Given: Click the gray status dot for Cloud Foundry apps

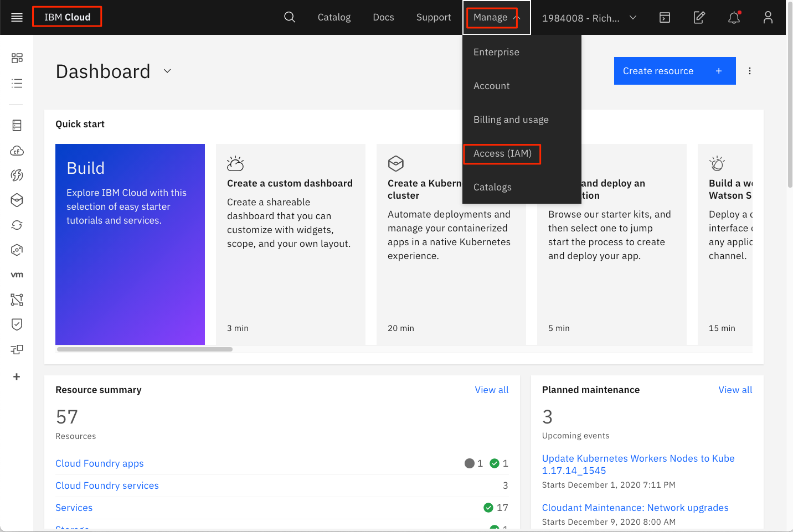Looking at the screenshot, I should pyautogui.click(x=470, y=463).
